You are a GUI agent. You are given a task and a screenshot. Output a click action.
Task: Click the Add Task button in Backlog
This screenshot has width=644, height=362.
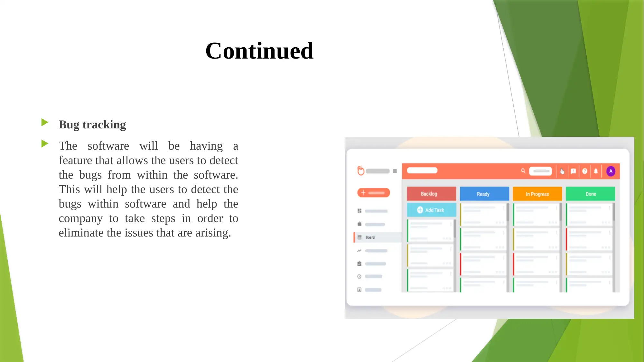tap(431, 209)
